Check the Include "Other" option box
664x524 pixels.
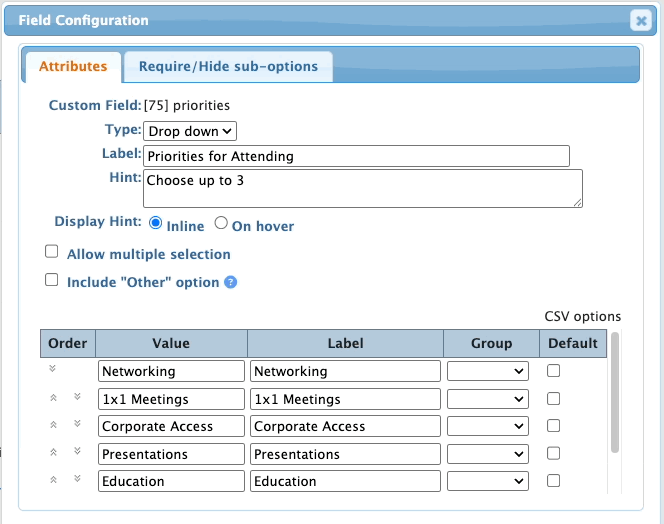pos(52,280)
